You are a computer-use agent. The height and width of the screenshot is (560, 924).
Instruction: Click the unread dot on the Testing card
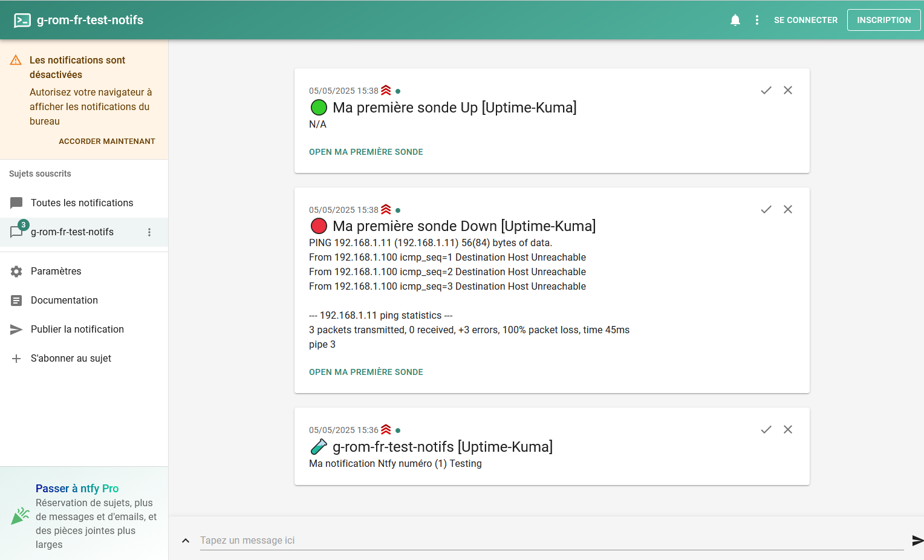tap(398, 431)
